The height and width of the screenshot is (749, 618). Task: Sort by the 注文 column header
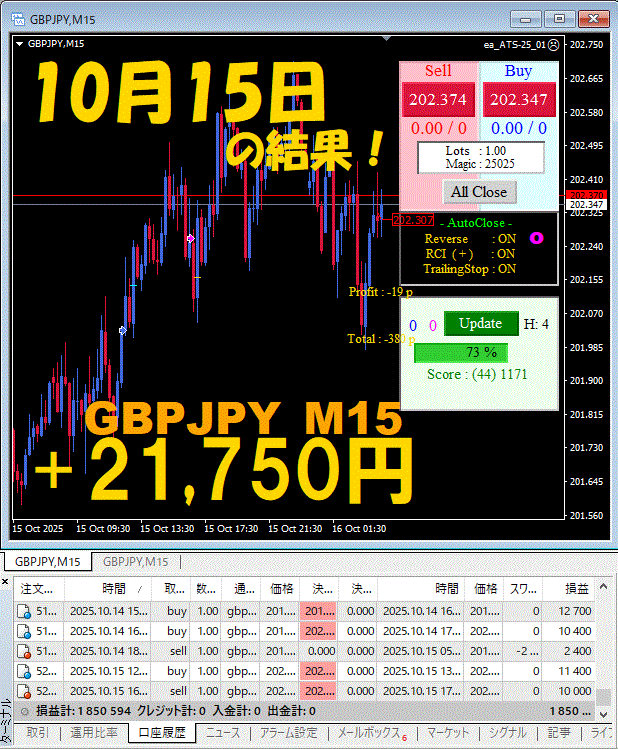[x=37, y=589]
